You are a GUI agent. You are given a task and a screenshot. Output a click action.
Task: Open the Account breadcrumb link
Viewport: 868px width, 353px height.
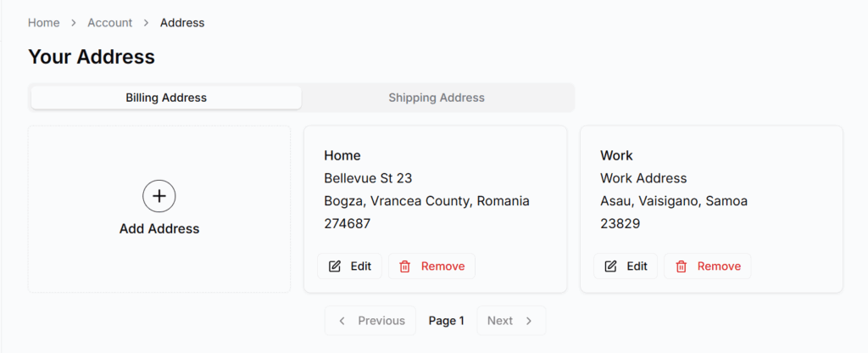click(110, 23)
